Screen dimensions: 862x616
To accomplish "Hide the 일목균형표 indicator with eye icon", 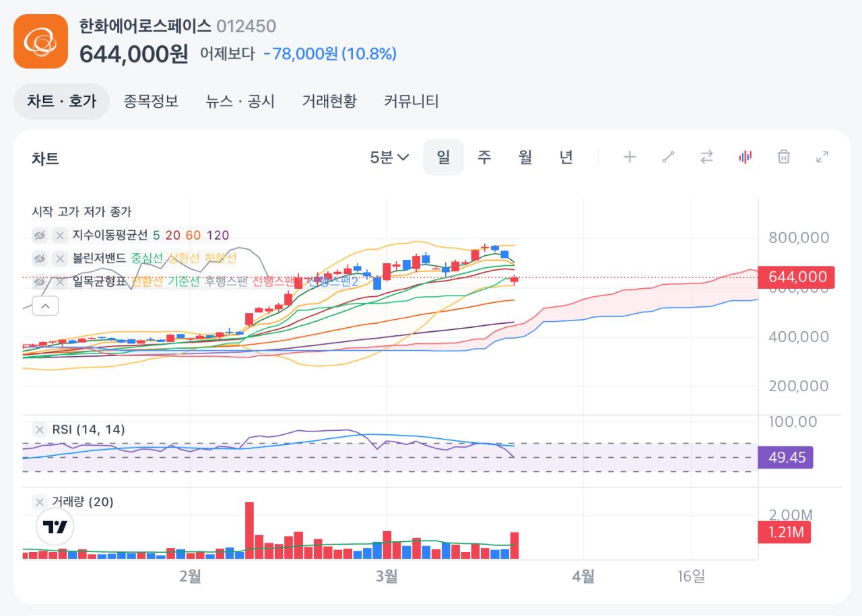I will pos(40,282).
